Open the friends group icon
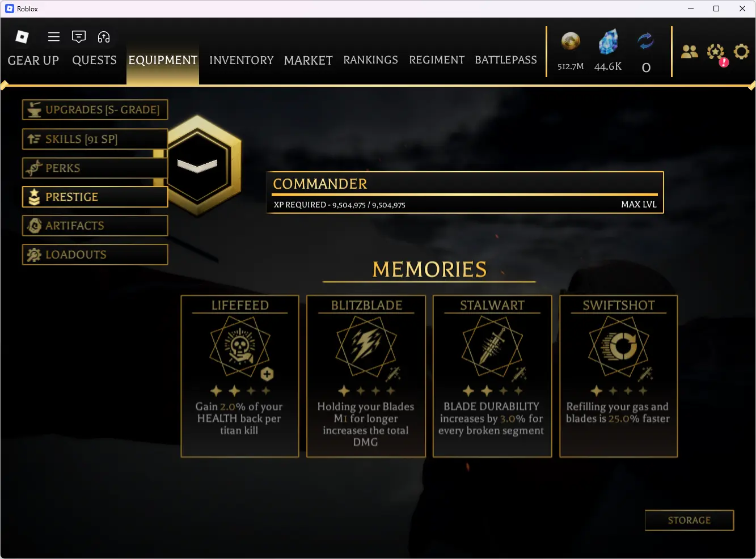Viewport: 756px width, 559px height. (690, 52)
